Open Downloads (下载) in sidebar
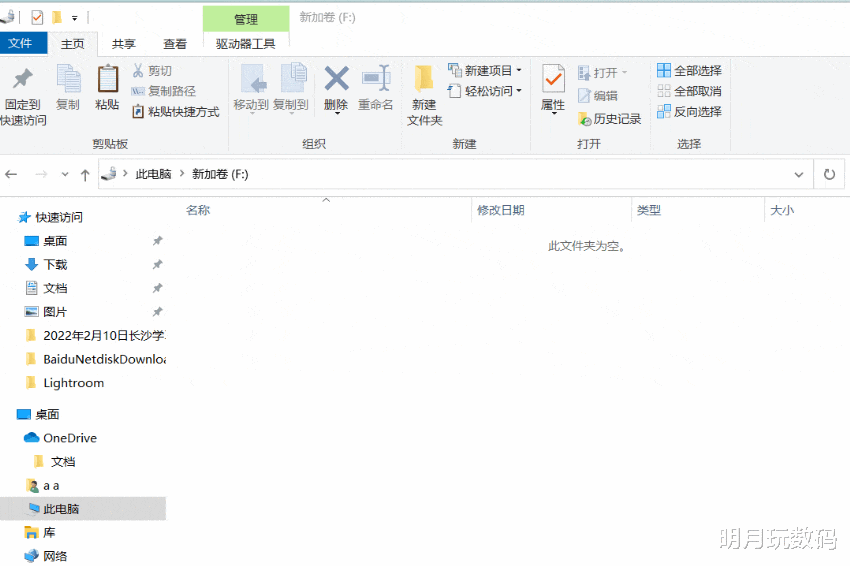 [x=55, y=265]
